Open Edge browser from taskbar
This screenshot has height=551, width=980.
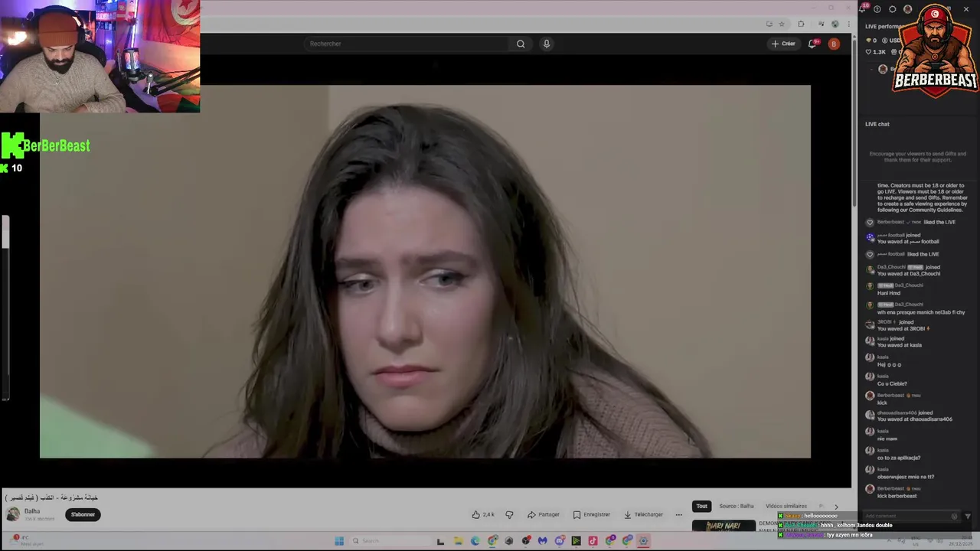(475, 541)
